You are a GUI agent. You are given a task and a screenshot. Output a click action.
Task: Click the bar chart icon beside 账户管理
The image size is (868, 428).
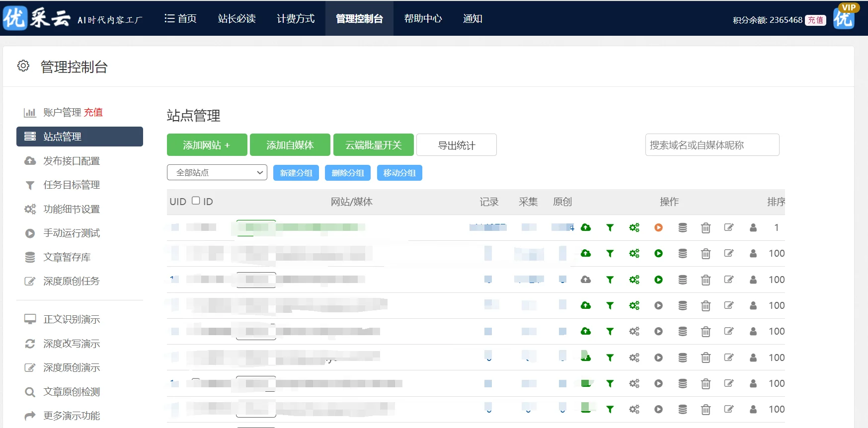tap(30, 113)
